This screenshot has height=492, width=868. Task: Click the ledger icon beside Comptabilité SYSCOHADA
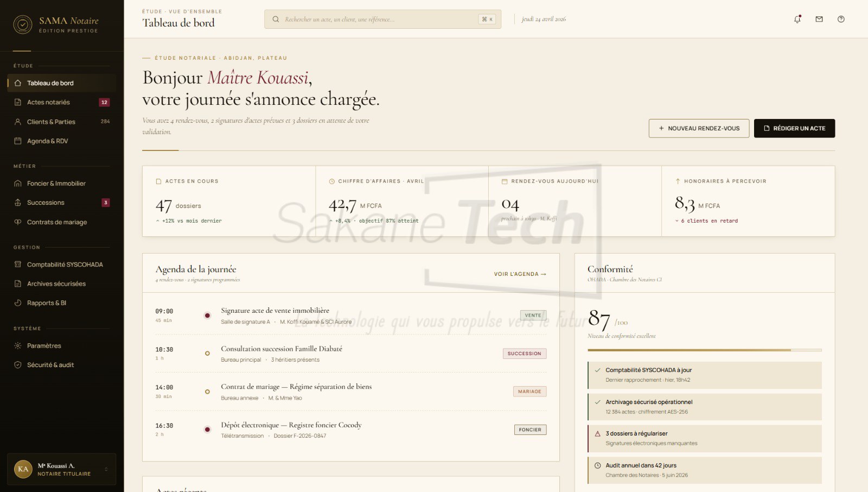coord(18,264)
